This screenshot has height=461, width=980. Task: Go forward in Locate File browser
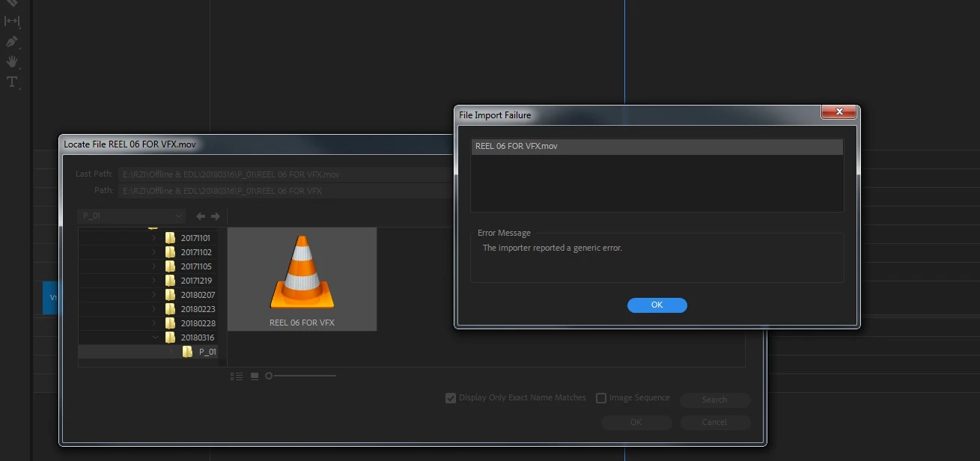pyautogui.click(x=216, y=216)
